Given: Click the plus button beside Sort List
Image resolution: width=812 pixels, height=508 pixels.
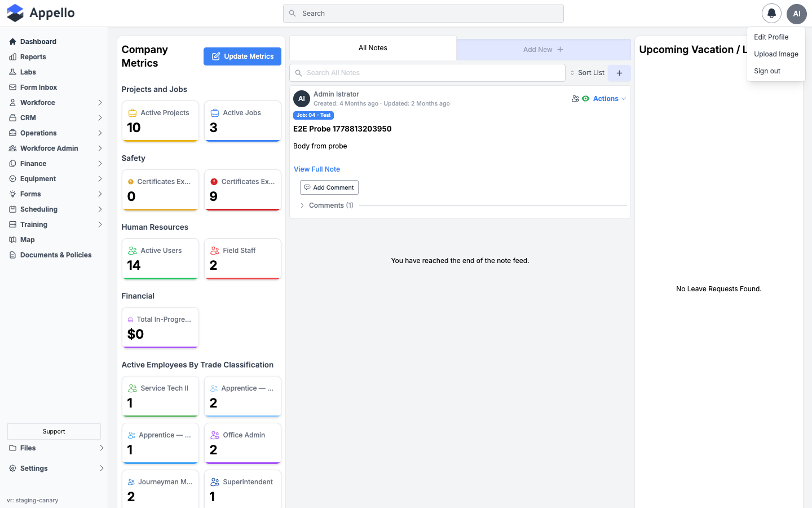Looking at the screenshot, I should 619,73.
